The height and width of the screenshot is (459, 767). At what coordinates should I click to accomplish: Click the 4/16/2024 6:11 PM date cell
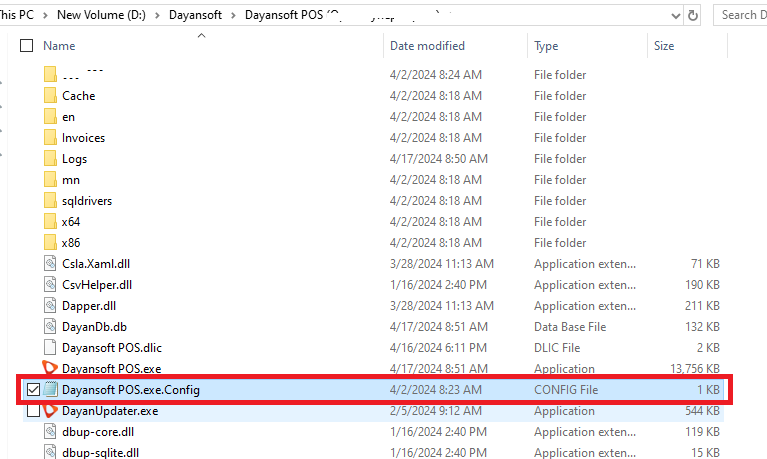[438, 348]
